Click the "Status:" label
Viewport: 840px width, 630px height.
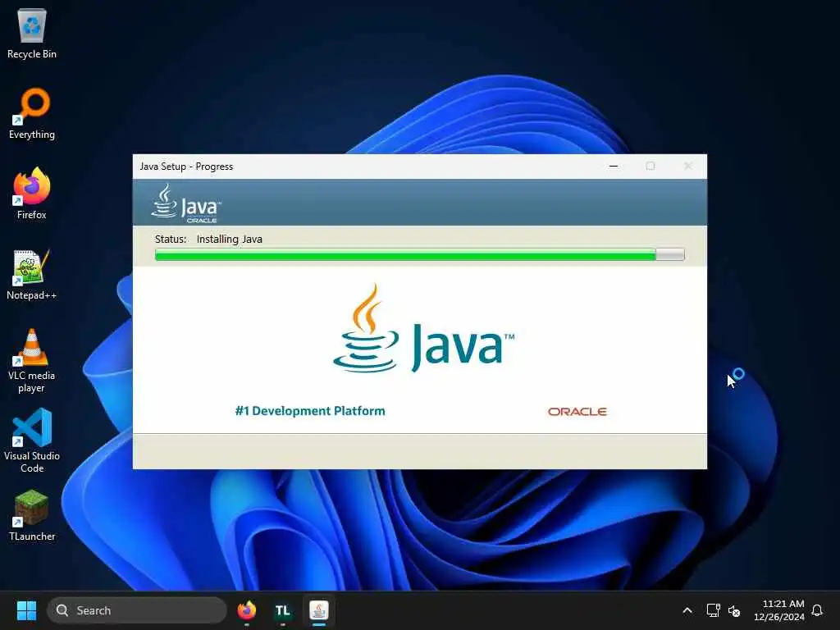coord(171,239)
